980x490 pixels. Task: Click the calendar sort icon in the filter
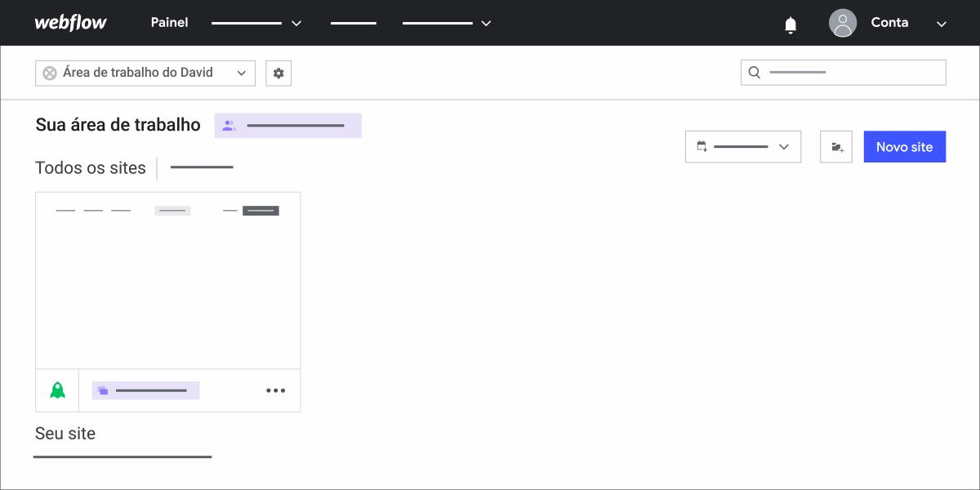[x=701, y=146]
